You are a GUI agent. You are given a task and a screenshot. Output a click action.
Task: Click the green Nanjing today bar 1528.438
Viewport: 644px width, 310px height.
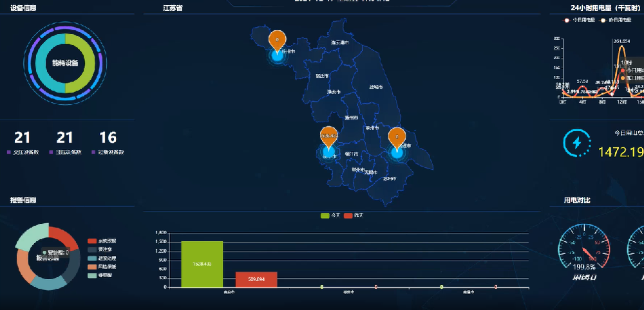[x=202, y=264]
